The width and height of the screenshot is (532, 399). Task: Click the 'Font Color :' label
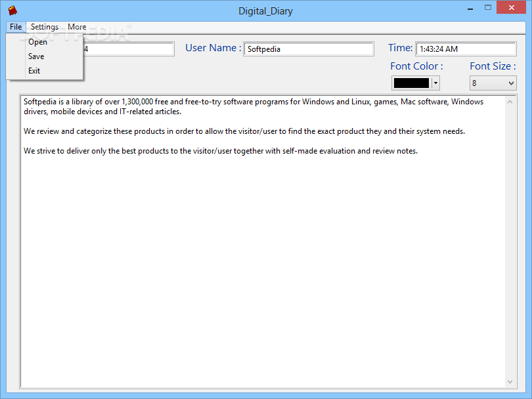(x=416, y=66)
